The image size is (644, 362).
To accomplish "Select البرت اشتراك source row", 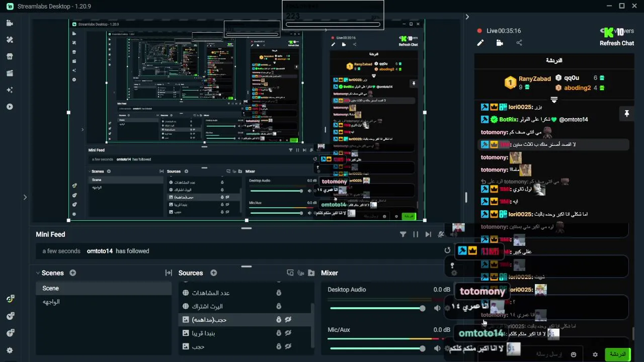I will [x=245, y=306].
